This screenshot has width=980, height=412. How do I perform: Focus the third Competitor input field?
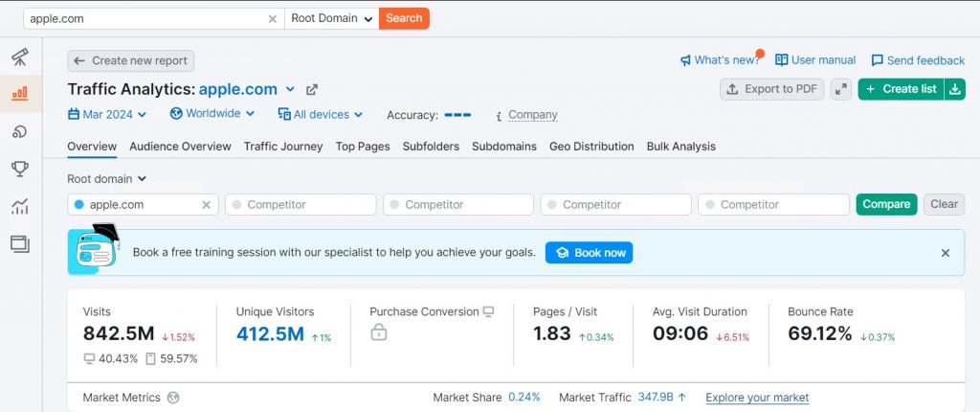615,205
